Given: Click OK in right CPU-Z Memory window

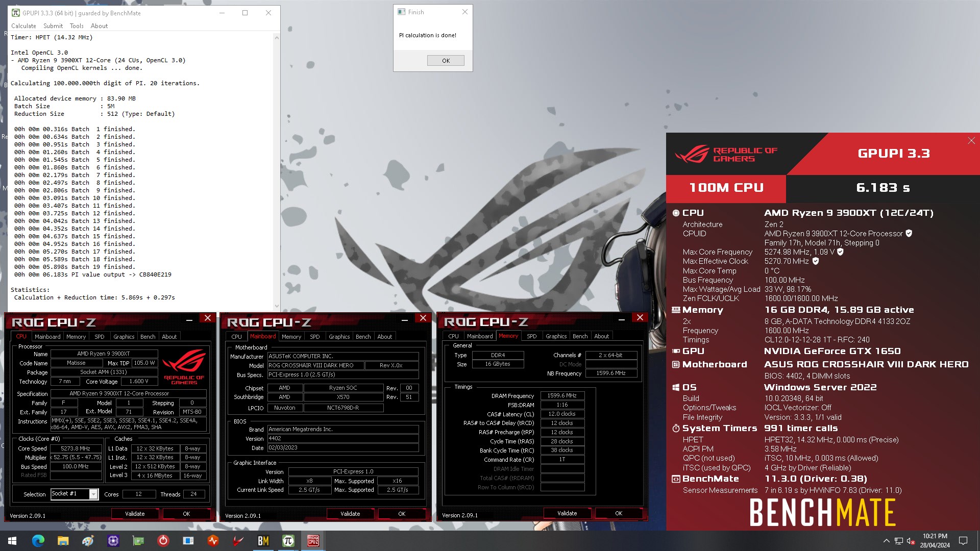Looking at the screenshot, I should (x=619, y=513).
